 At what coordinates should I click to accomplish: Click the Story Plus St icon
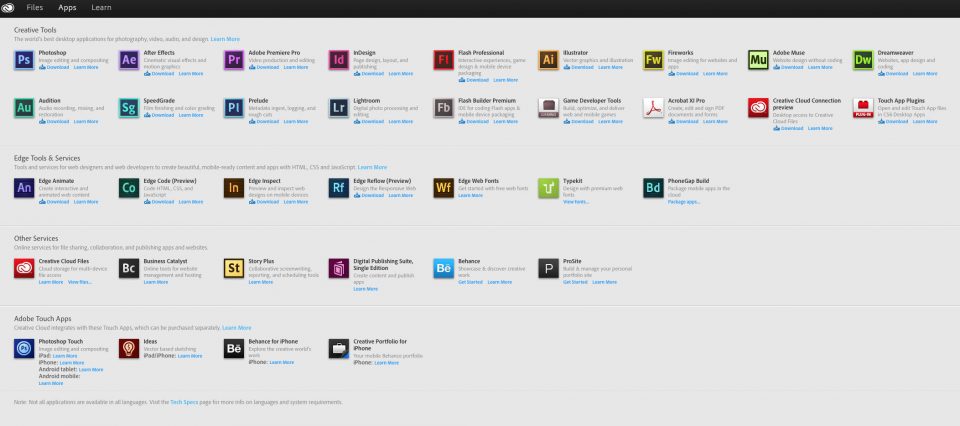click(x=234, y=268)
